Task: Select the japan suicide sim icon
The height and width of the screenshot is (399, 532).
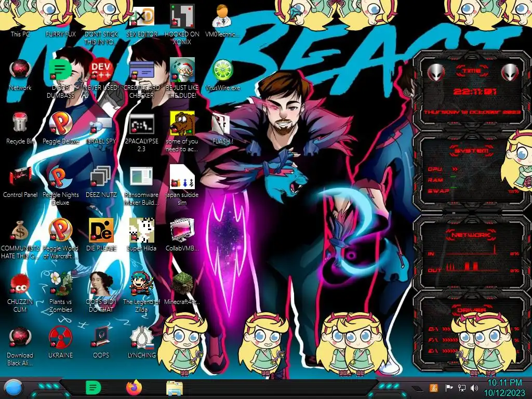Action: point(182,185)
